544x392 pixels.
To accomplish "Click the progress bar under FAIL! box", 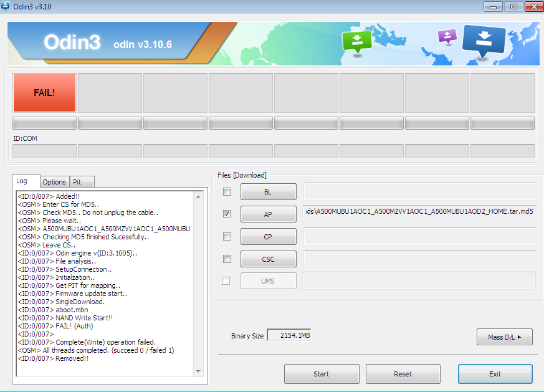I will click(x=44, y=123).
